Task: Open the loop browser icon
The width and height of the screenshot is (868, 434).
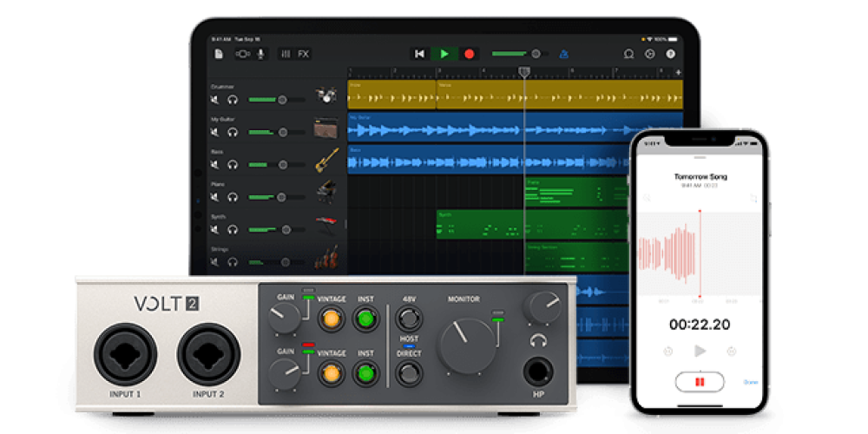Action: click(628, 54)
